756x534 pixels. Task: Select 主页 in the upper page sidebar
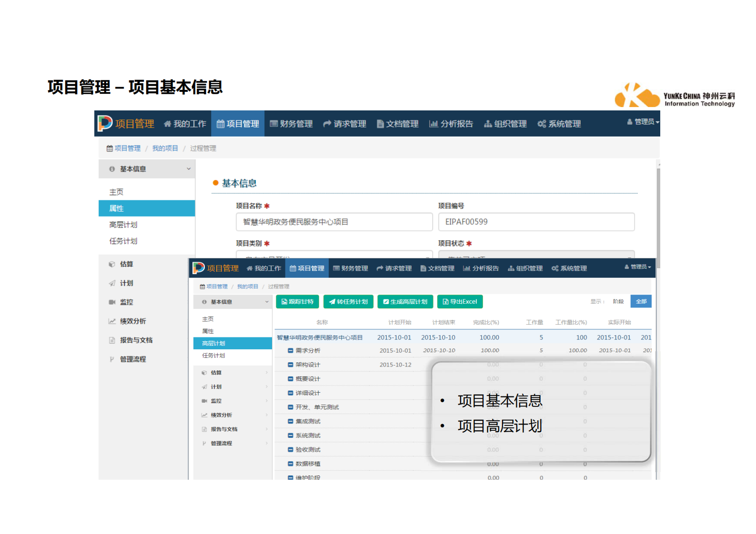click(147, 192)
